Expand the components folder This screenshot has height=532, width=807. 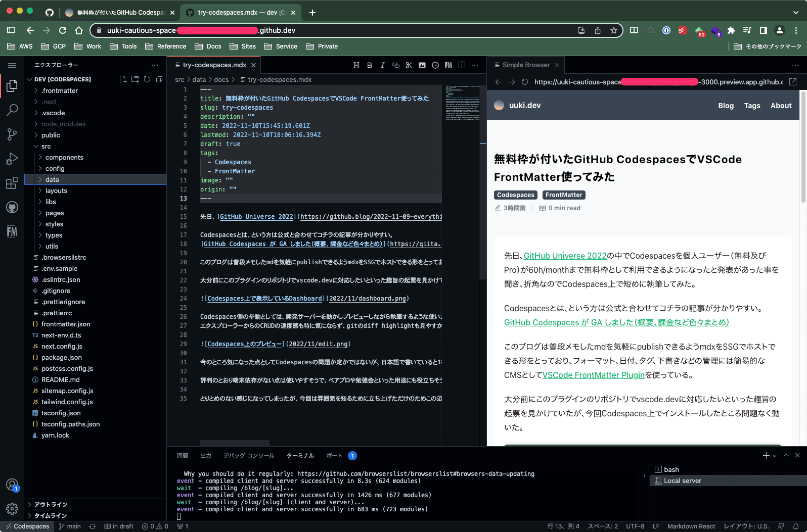95,158
